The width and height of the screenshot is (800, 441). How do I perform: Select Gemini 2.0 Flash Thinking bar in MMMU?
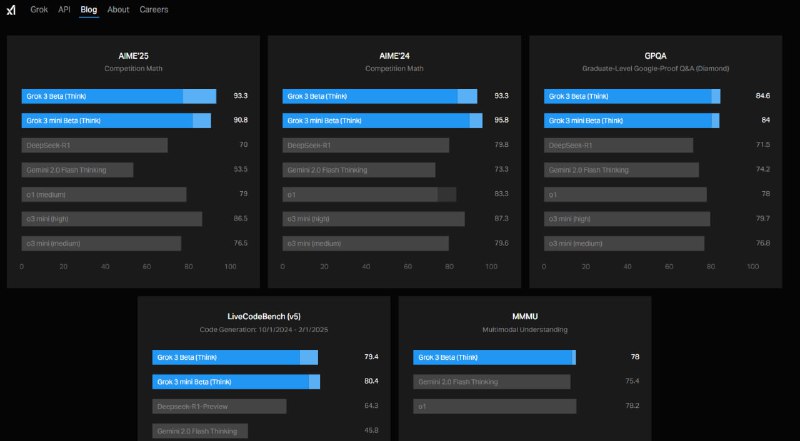(x=492, y=382)
